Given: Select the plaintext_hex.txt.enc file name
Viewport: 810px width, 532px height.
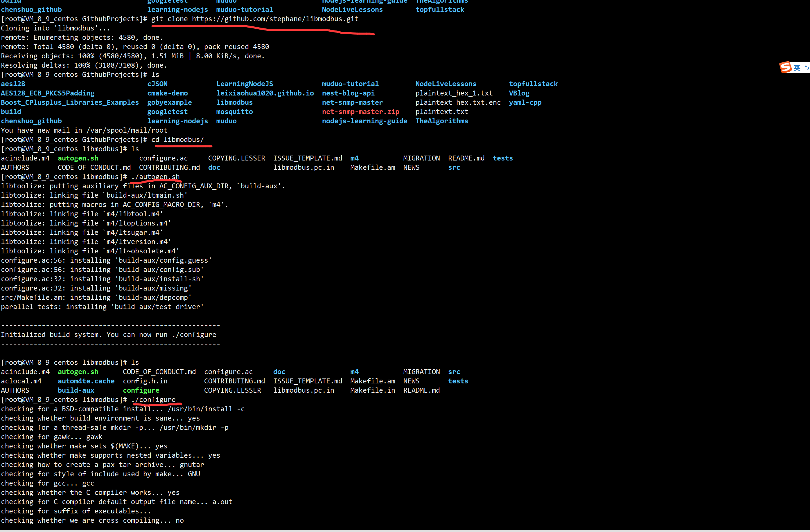Looking at the screenshot, I should click(x=458, y=102).
